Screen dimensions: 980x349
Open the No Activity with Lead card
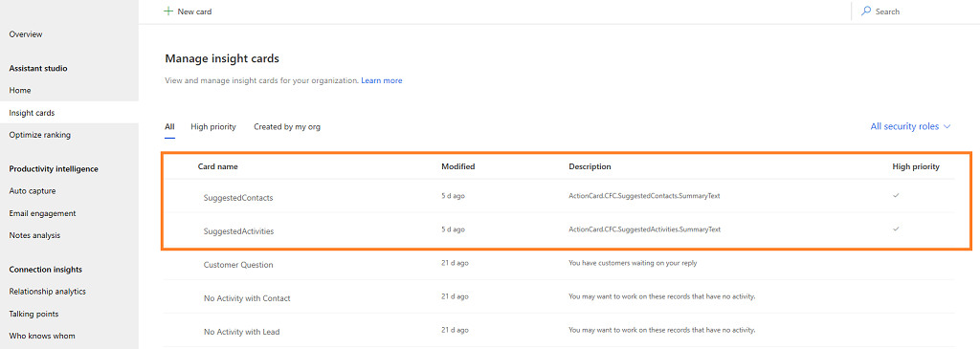(x=559, y=331)
